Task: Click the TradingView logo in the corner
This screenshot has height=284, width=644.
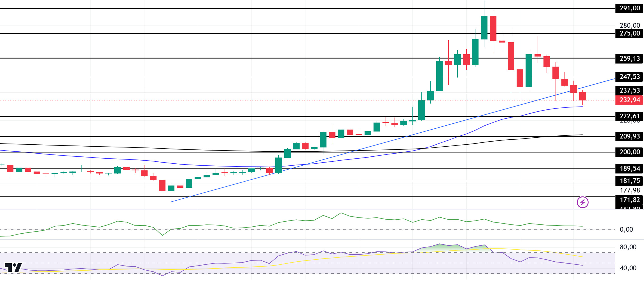Action: (13, 267)
